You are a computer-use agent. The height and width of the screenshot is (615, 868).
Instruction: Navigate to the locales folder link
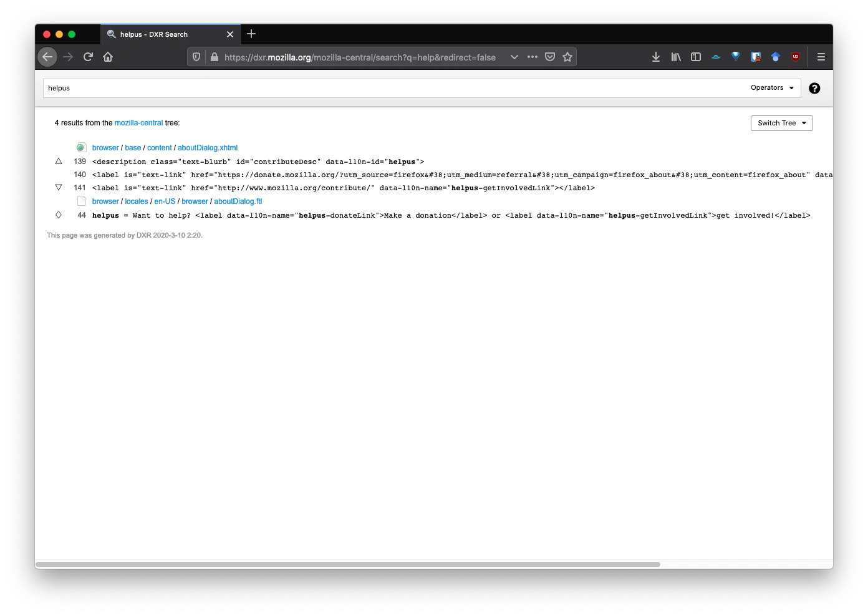[137, 201]
